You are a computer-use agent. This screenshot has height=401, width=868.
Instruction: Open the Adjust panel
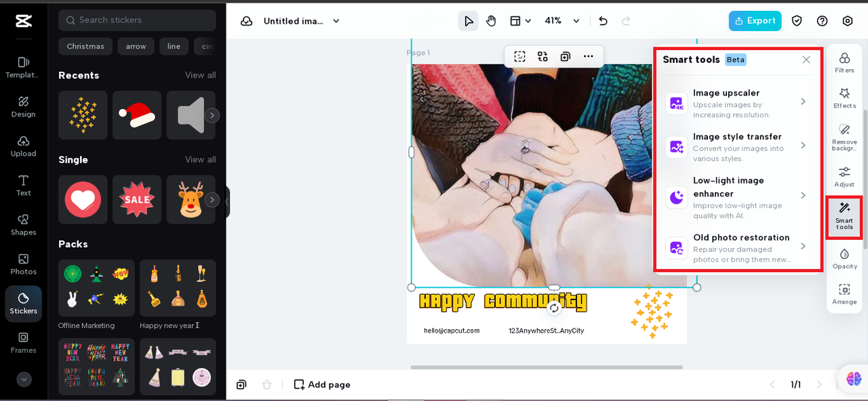[844, 176]
